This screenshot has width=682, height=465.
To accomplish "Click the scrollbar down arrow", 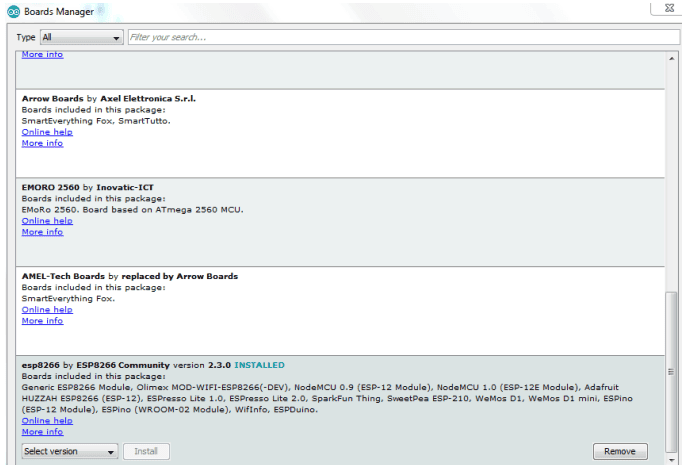I will (672, 459).
